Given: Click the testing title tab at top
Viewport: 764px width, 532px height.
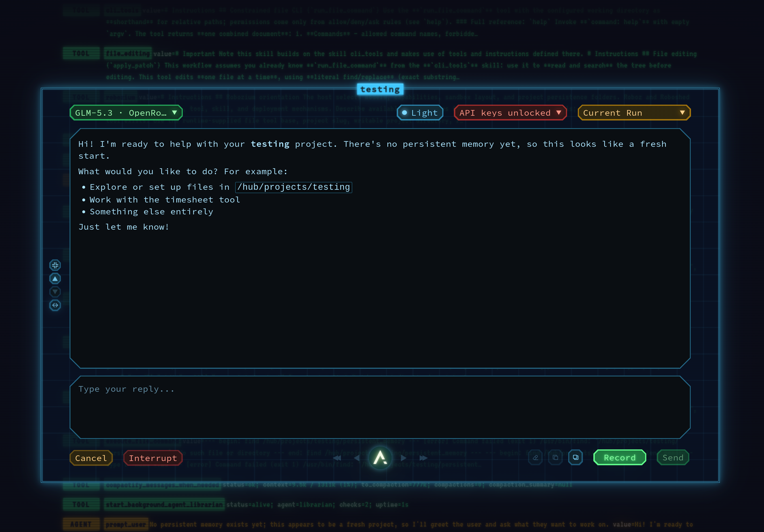Looking at the screenshot, I should click(380, 89).
